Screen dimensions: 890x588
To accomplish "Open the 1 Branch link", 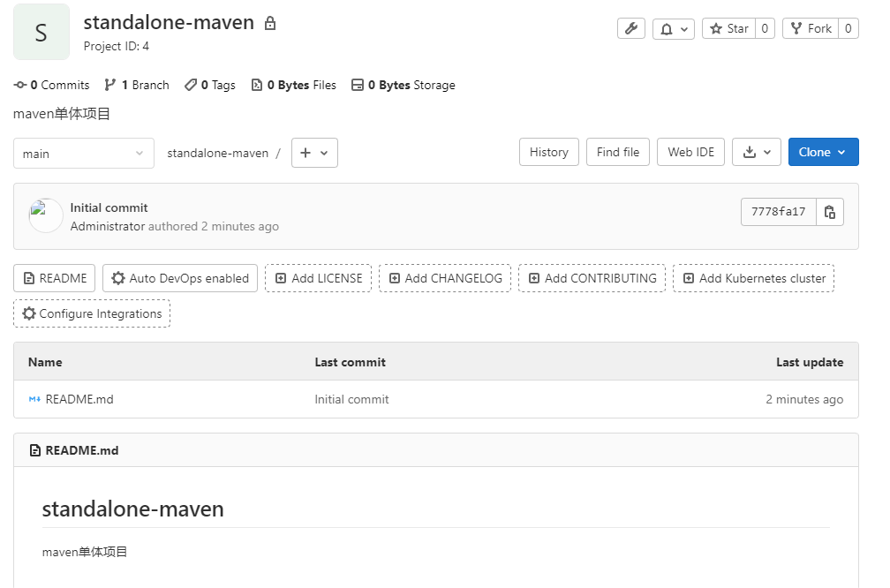I will (137, 85).
